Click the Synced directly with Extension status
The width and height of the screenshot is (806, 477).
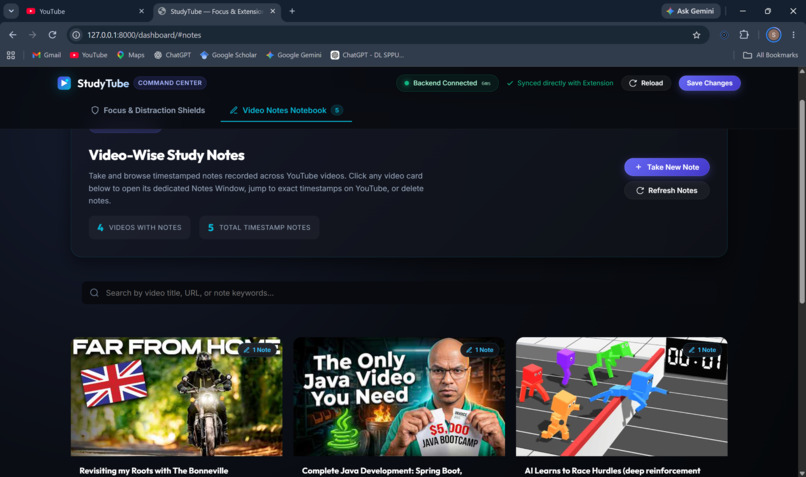pos(560,83)
